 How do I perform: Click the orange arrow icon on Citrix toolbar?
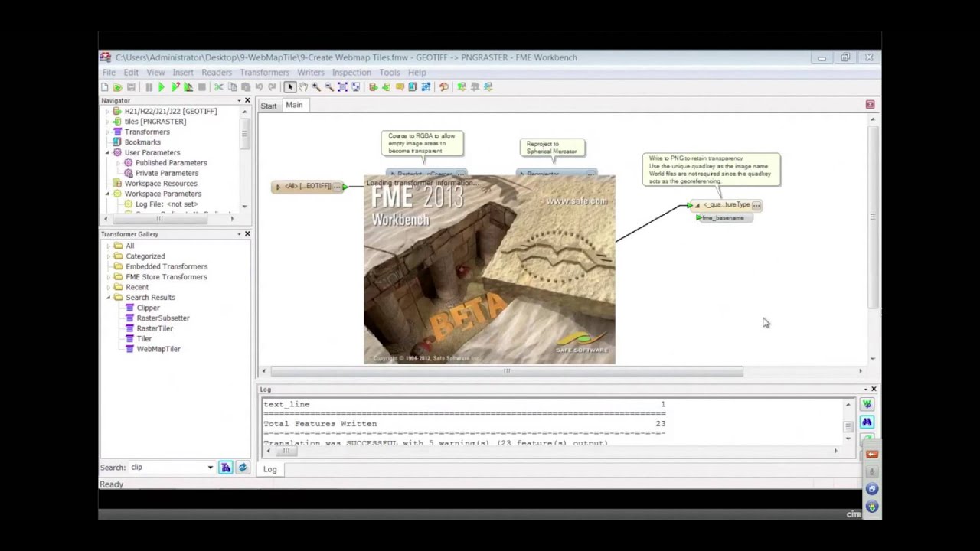coord(872,455)
